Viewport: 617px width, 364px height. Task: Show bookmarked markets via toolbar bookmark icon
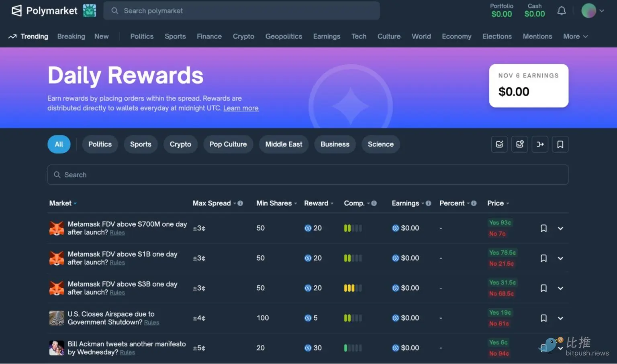click(560, 144)
